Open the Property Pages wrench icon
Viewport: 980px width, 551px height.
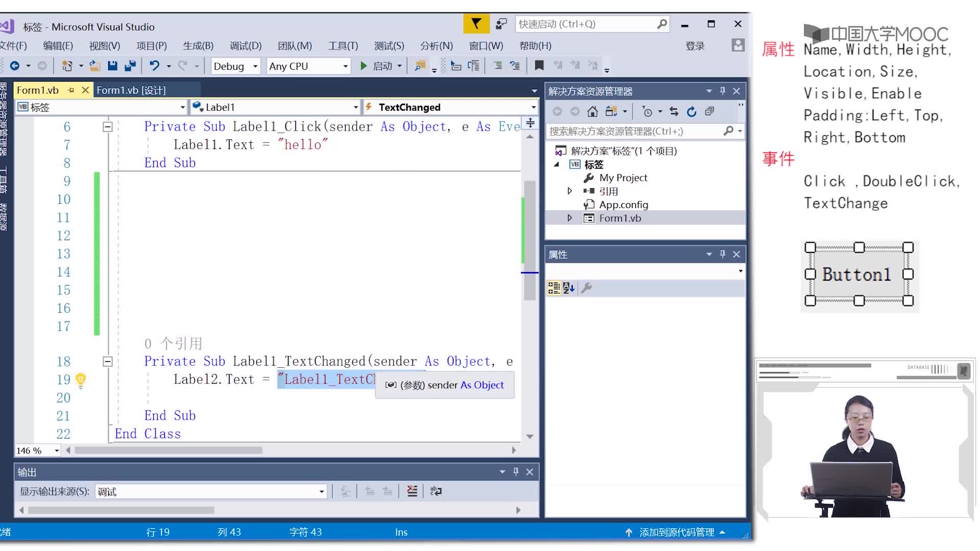(586, 288)
